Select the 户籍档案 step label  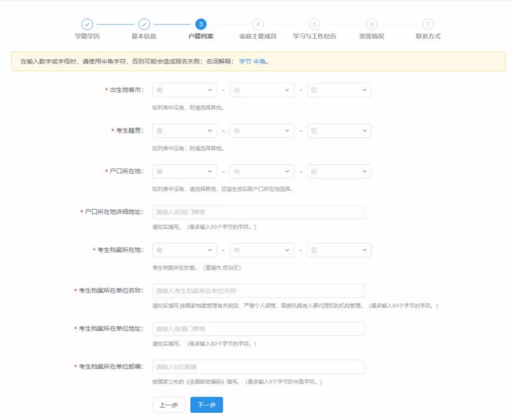[201, 37]
